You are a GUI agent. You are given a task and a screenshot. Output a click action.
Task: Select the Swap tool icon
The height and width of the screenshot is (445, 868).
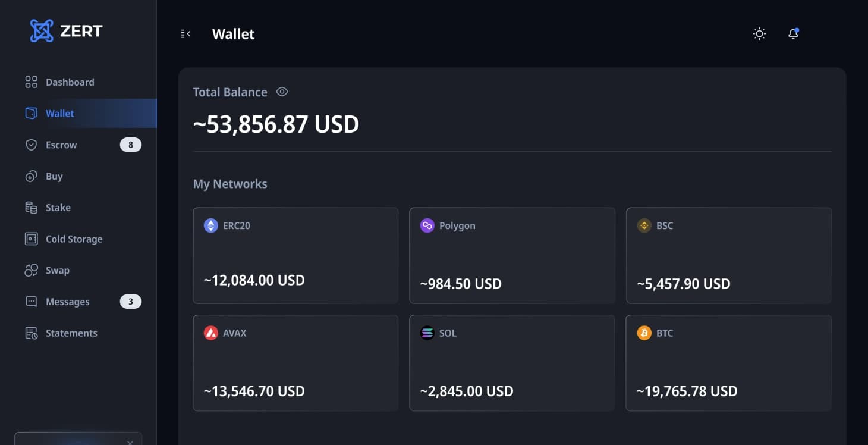tap(32, 270)
